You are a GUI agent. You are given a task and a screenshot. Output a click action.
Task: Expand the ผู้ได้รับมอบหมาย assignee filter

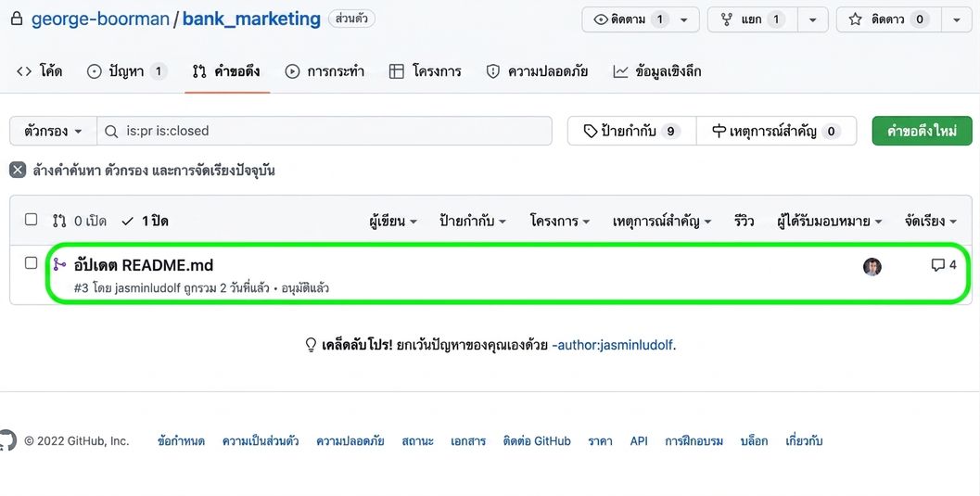[830, 221]
